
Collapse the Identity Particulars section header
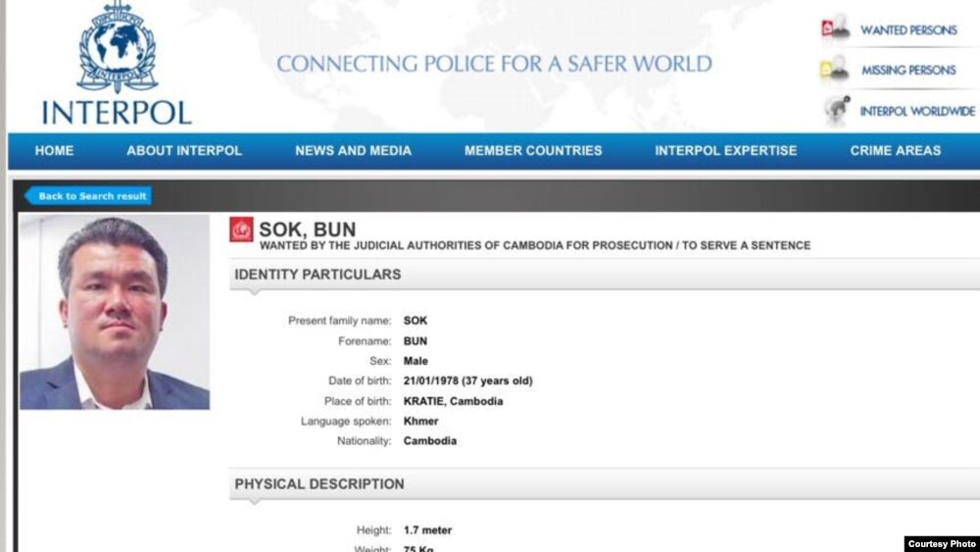click(318, 275)
